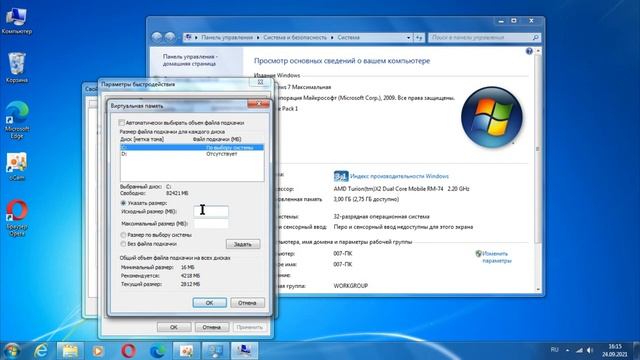The height and width of the screenshot is (360, 640).
Task: Select Без файла подкачки radio button
Action: pyautogui.click(x=123, y=244)
